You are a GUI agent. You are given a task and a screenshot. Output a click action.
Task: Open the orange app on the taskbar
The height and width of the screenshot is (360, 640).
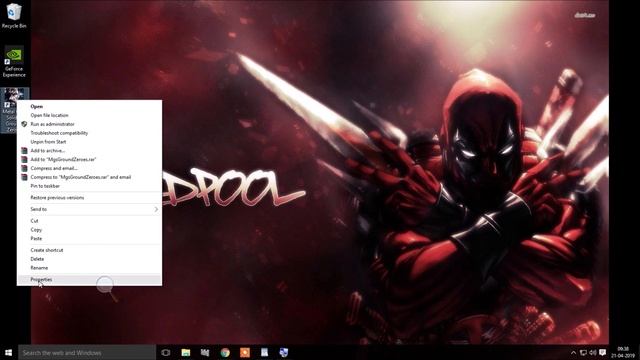(244, 353)
